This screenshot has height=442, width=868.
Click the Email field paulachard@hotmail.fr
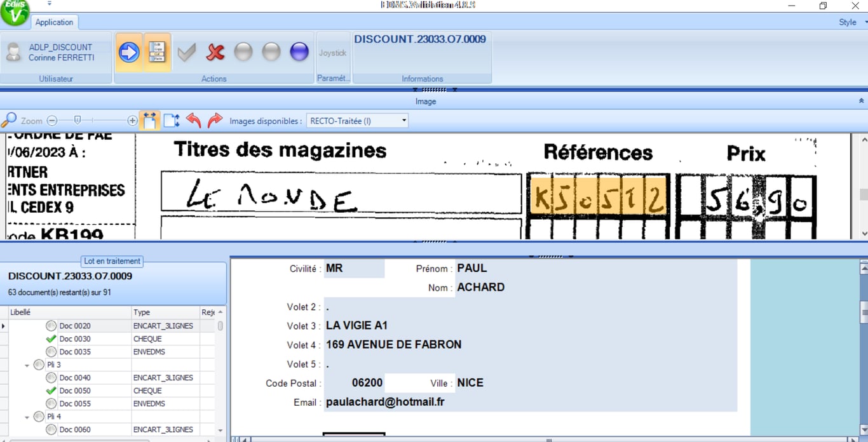pyautogui.click(x=530, y=402)
